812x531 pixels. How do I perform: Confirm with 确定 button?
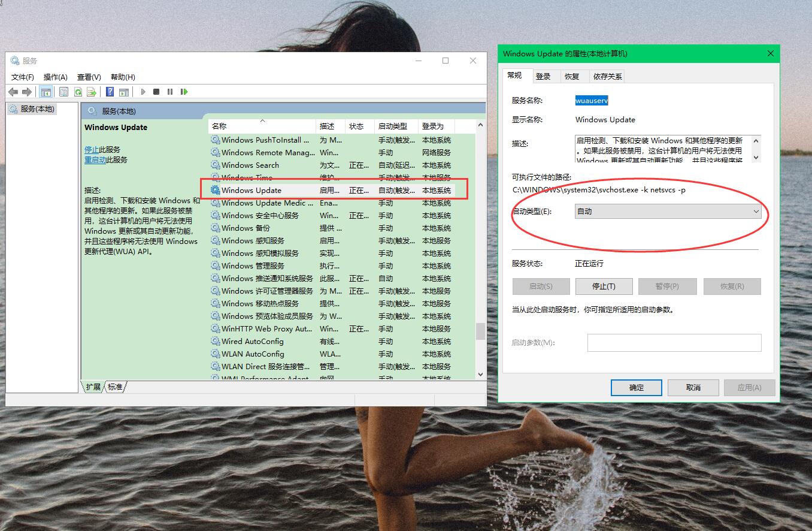tap(637, 387)
